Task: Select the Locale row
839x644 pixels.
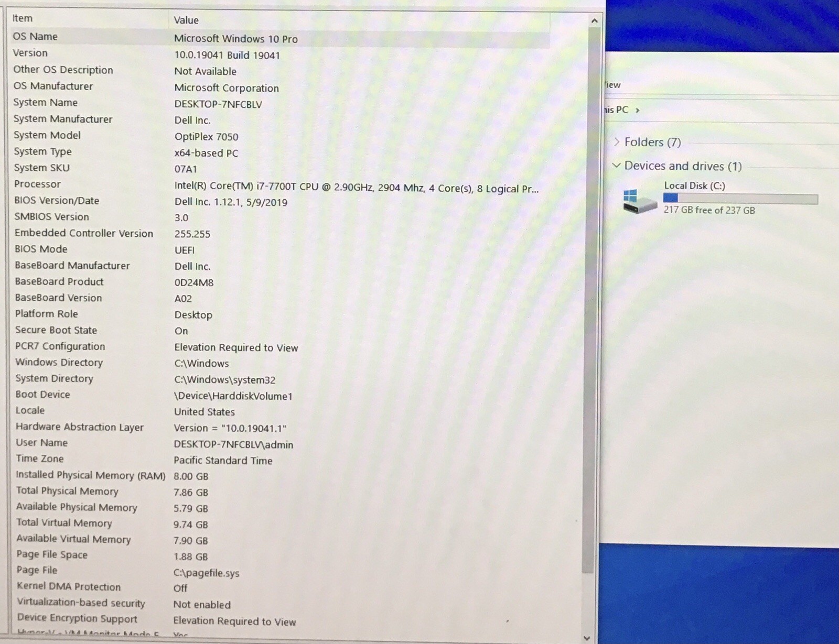Action: pyautogui.click(x=281, y=411)
